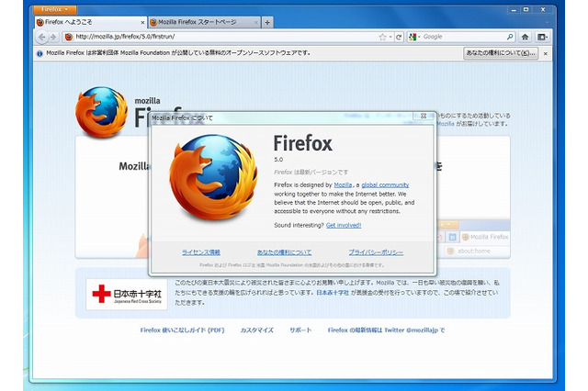588x391 pixels.
Task: Dismiss the notification bar with X
Action: [x=546, y=53]
